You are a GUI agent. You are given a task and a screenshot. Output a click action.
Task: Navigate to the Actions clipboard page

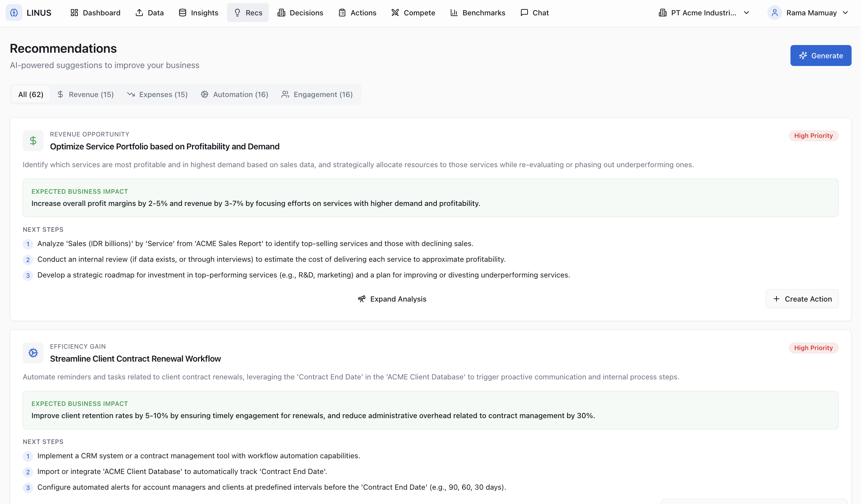point(357,13)
